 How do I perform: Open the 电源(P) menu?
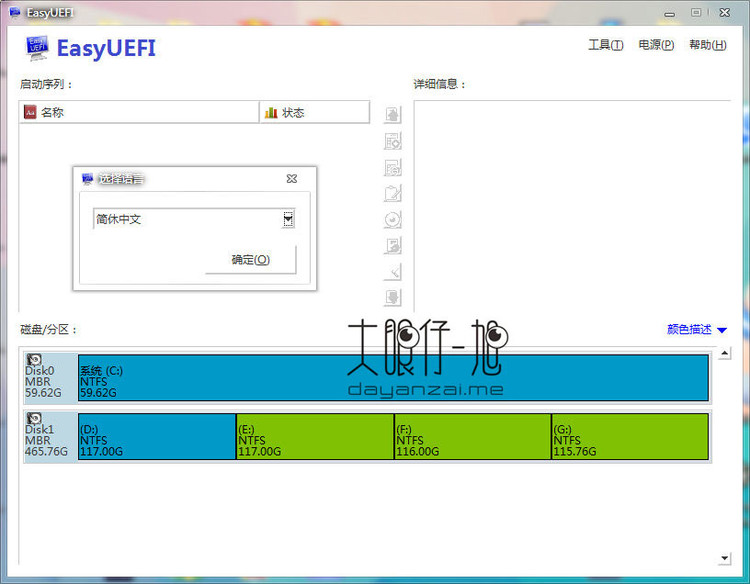(x=656, y=45)
